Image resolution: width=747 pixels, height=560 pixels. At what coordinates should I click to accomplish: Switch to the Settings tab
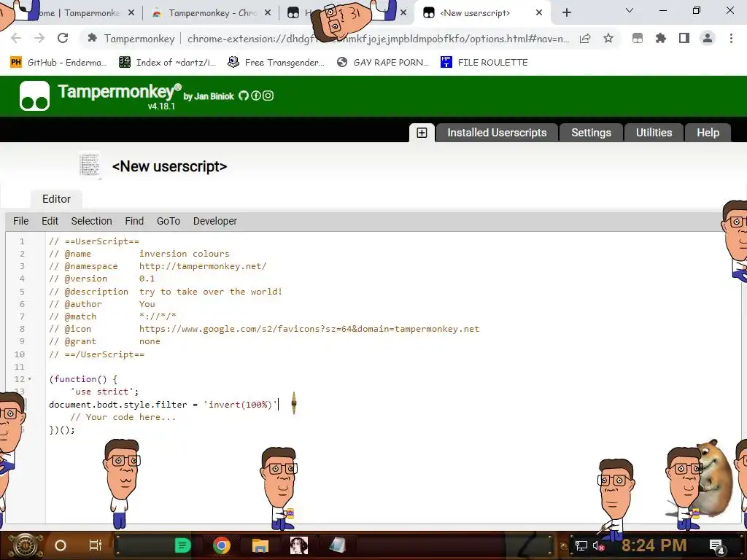click(591, 133)
